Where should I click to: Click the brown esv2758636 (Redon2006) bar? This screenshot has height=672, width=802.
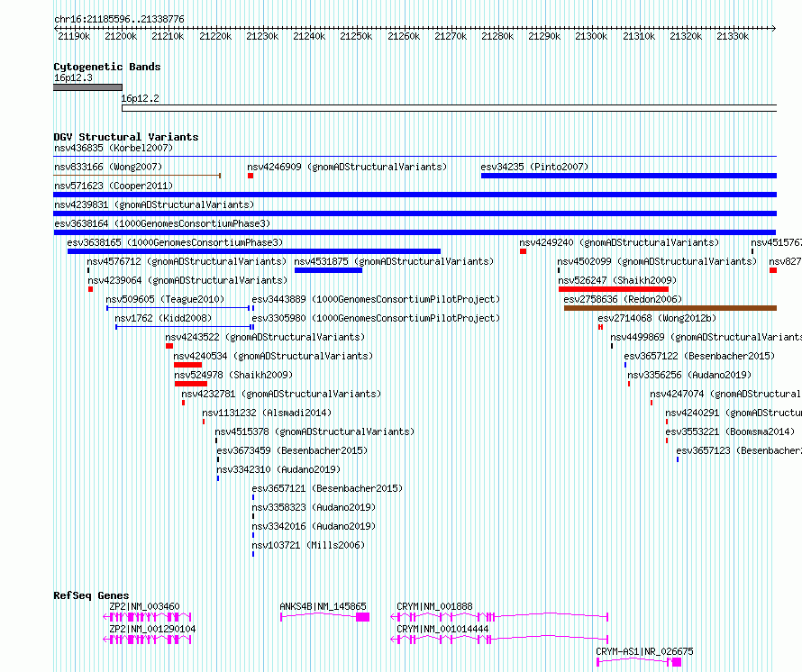(670, 308)
